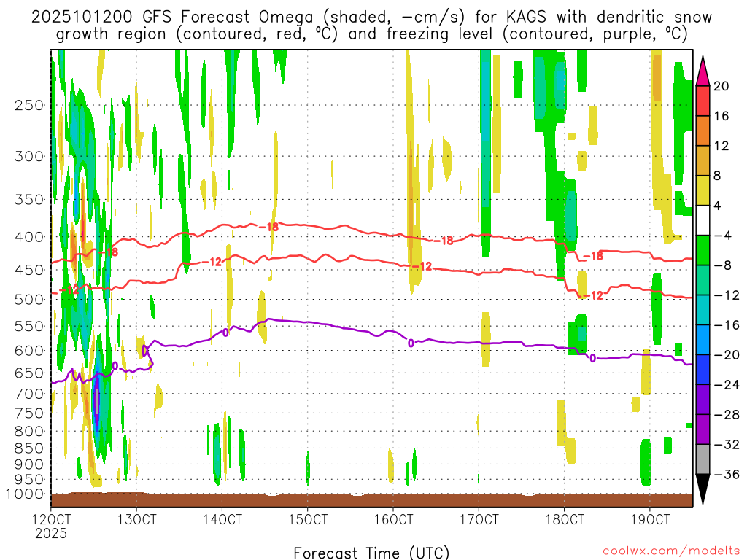Click the 130CT time axis label
747x560 pixels.
(x=136, y=519)
